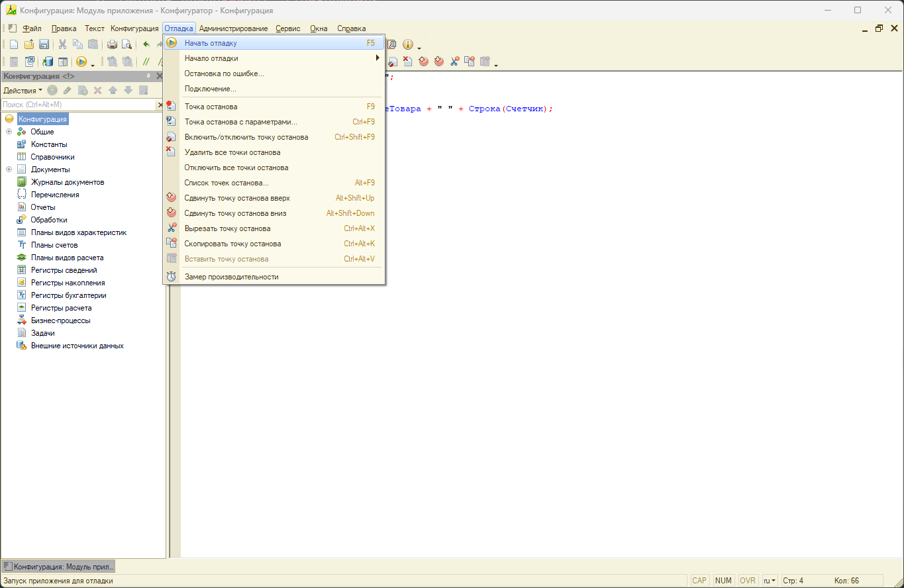Choose Включить/отключить точку останова
The height and width of the screenshot is (588, 904).
[274, 137]
